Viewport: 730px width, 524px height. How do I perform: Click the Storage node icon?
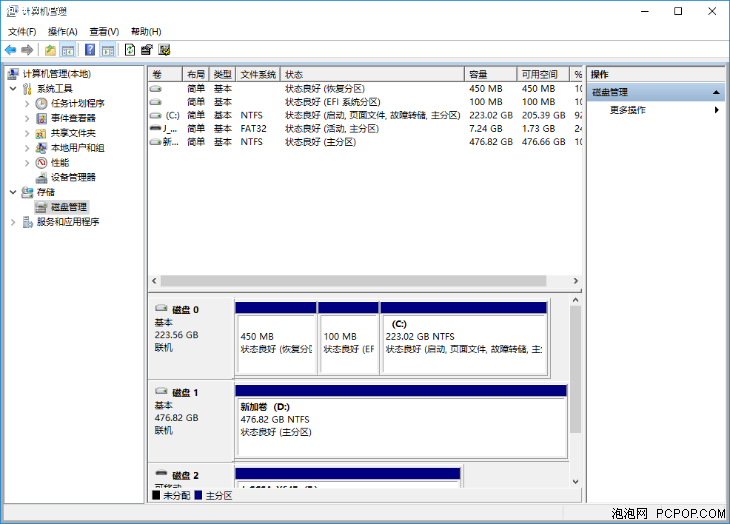[x=27, y=192]
